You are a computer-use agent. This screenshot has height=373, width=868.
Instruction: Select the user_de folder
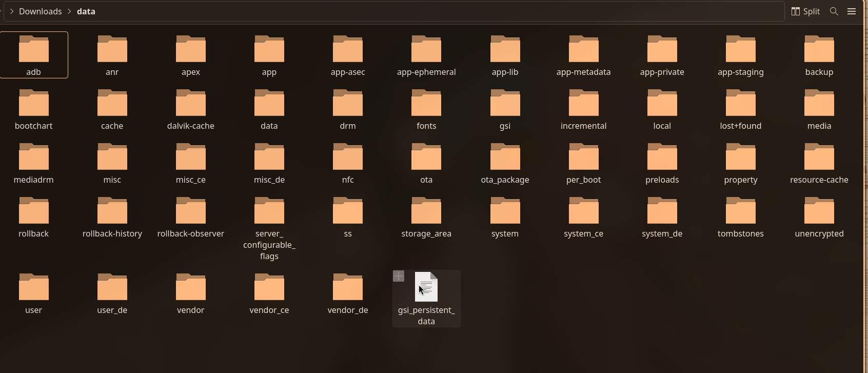pos(112,293)
